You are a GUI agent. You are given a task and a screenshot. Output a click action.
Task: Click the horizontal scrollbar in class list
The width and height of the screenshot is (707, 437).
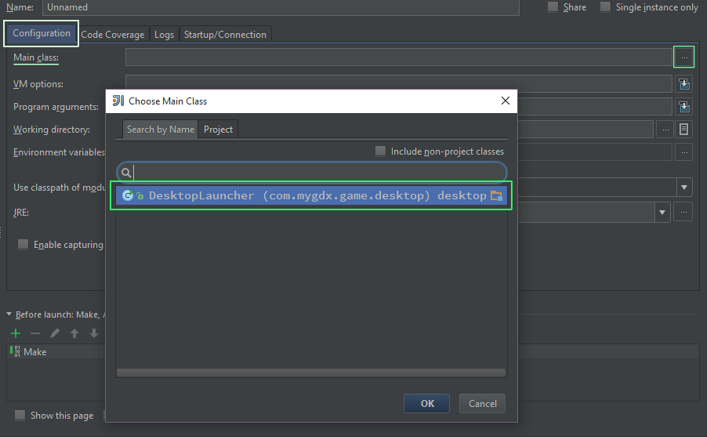tap(311, 373)
